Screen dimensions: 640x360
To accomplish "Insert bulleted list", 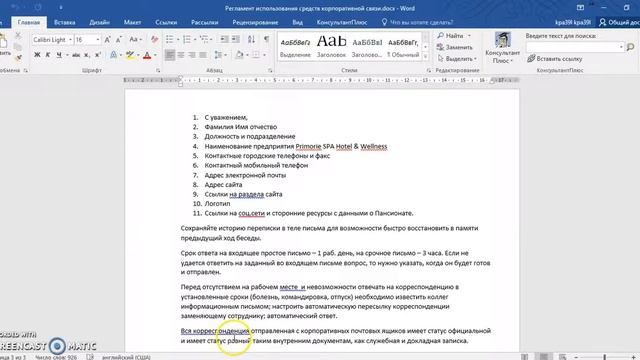I will (x=169, y=39).
